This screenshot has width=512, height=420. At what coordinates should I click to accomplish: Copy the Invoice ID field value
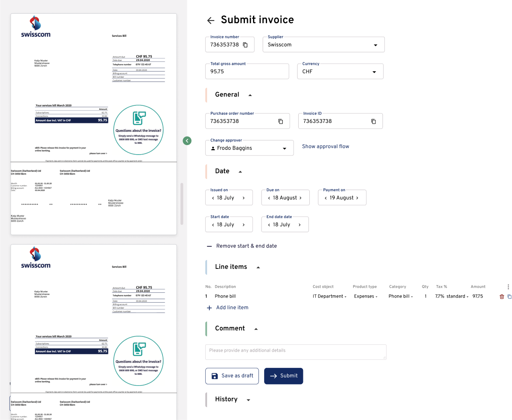[373, 121]
